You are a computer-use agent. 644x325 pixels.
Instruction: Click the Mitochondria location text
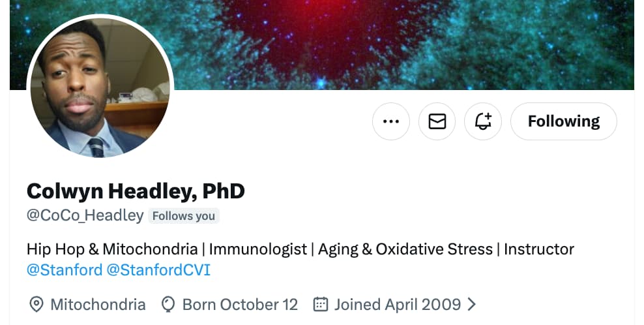point(98,304)
